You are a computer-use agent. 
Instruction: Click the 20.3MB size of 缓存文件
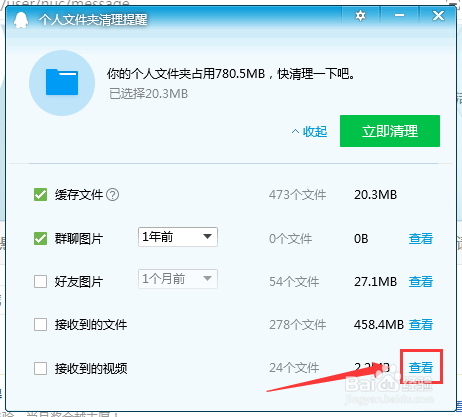(x=375, y=195)
